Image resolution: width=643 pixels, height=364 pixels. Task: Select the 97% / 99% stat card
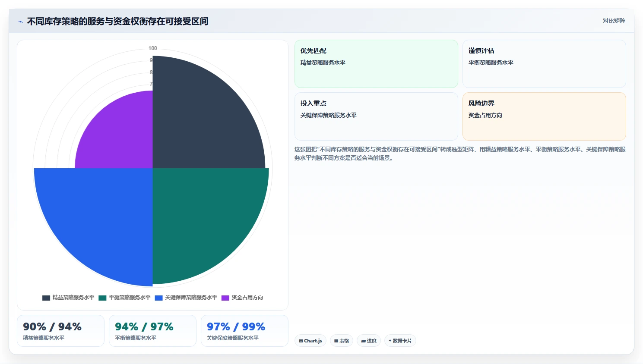[x=244, y=331]
